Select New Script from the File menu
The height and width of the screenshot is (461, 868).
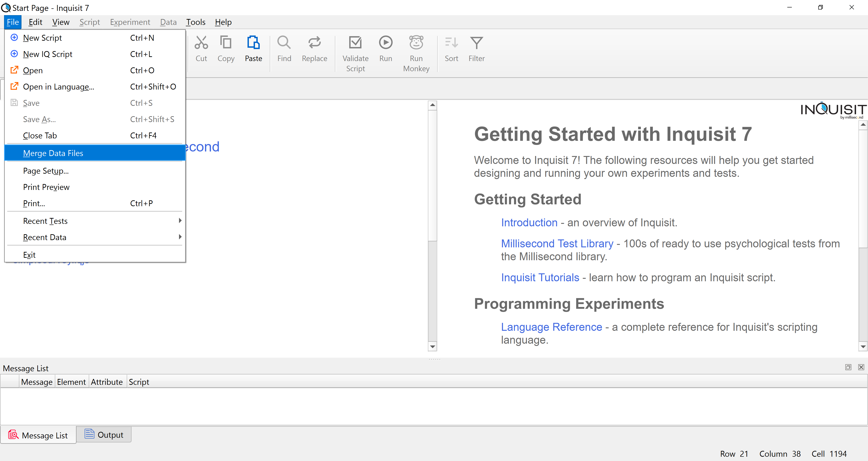tap(95, 38)
